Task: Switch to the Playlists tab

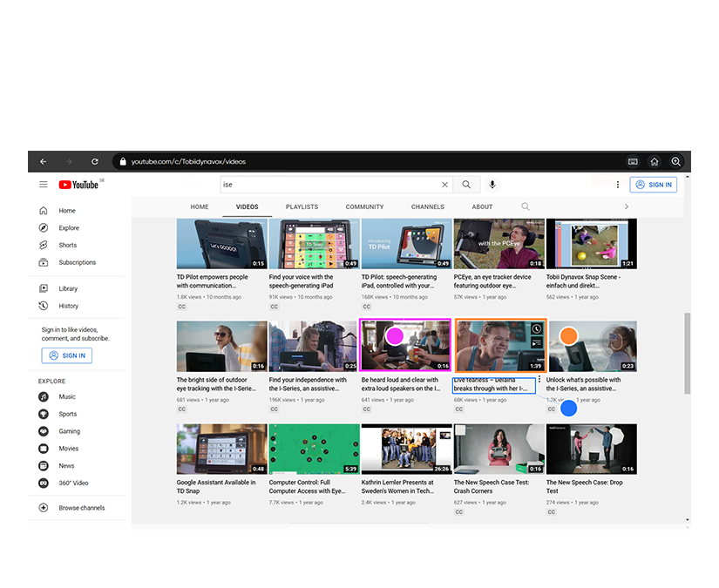Action: 302,206
